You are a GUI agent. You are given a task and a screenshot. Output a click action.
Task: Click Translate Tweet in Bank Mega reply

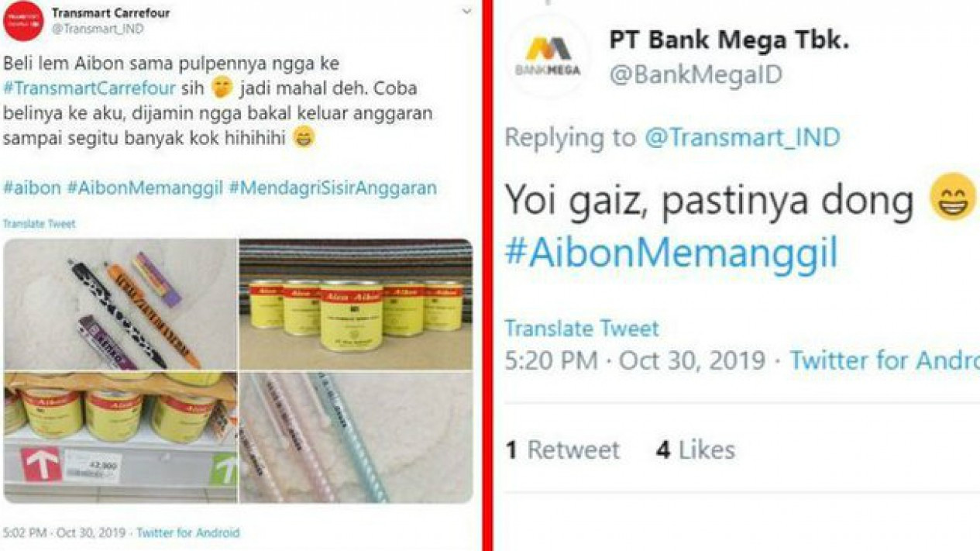click(582, 328)
